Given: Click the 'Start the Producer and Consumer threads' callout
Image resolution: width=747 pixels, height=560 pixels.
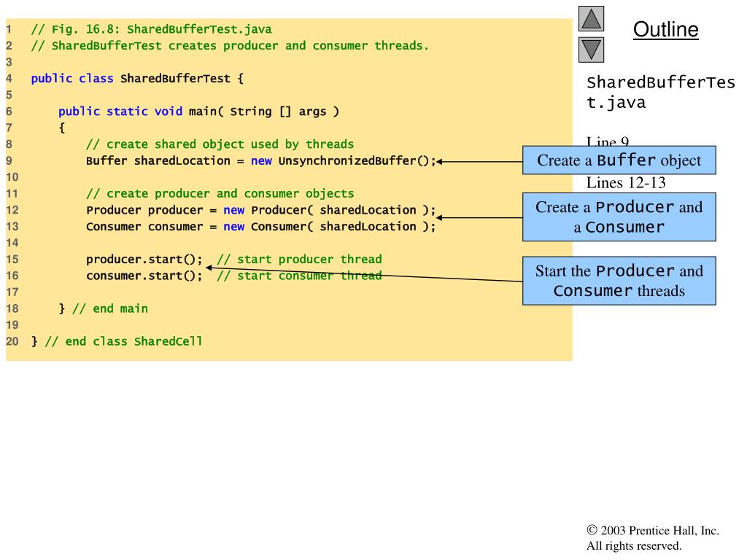Looking at the screenshot, I should (619, 281).
